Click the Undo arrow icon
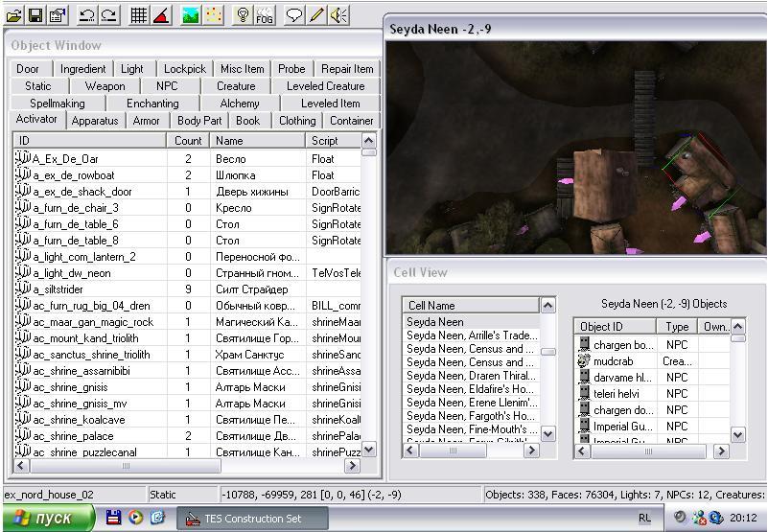 click(87, 15)
